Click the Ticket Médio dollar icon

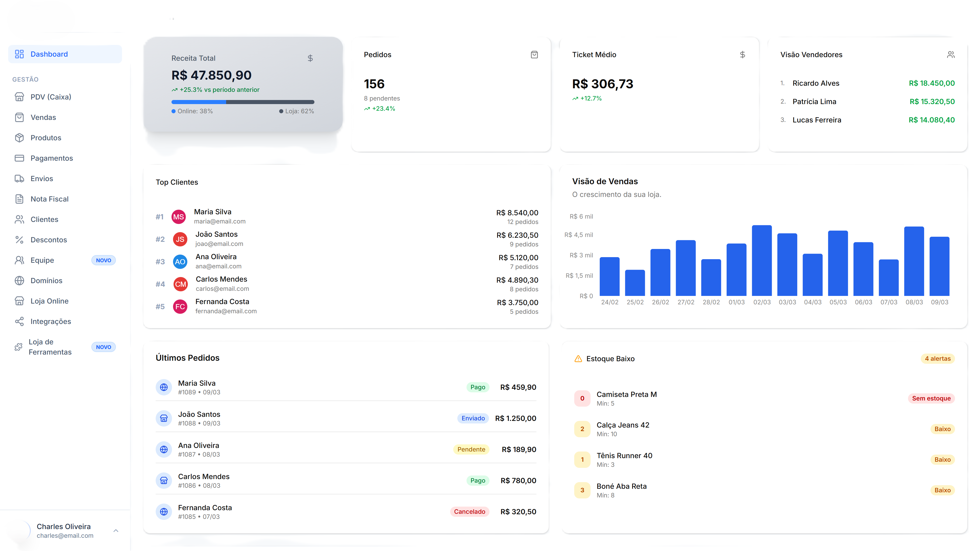[742, 55]
